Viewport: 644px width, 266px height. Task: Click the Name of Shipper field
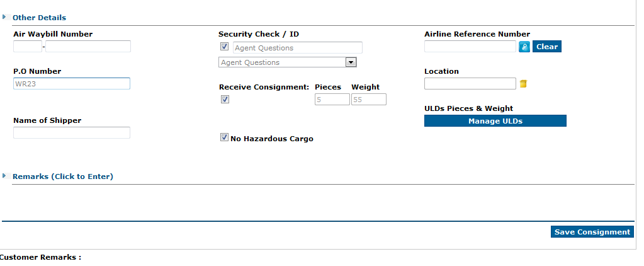pos(72,133)
